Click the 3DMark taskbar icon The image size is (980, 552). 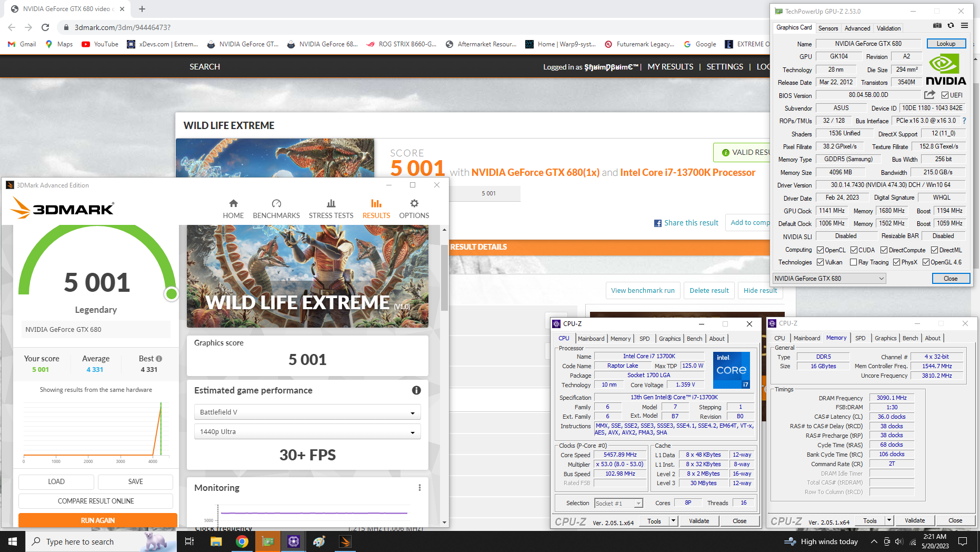tap(345, 541)
